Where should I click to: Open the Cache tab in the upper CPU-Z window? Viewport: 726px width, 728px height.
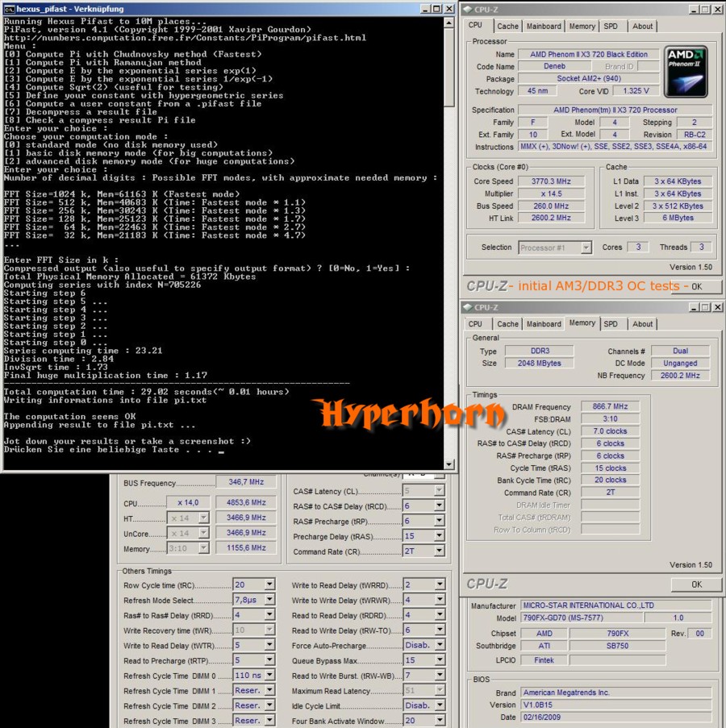[x=507, y=27]
